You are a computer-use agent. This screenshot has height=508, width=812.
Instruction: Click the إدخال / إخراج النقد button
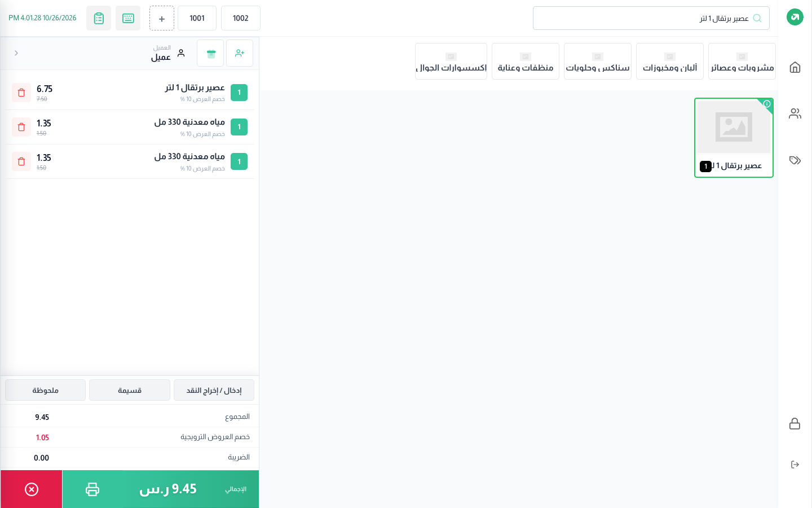click(x=214, y=390)
